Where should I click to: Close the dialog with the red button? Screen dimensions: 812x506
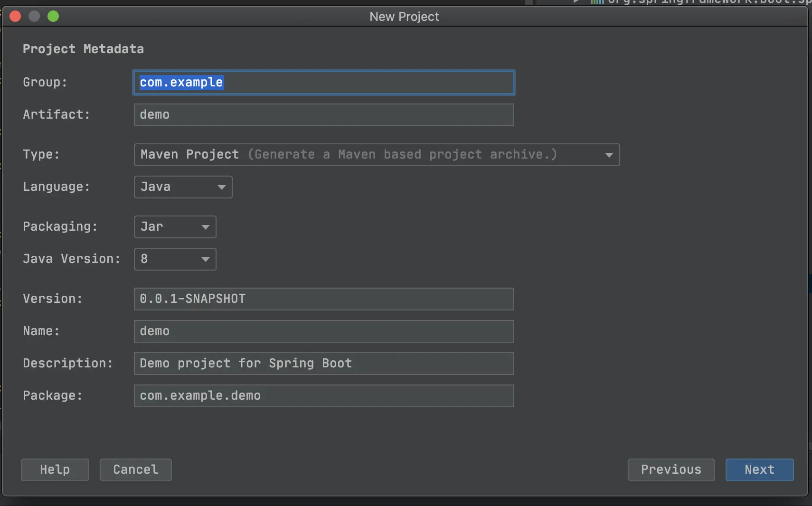pyautogui.click(x=15, y=17)
